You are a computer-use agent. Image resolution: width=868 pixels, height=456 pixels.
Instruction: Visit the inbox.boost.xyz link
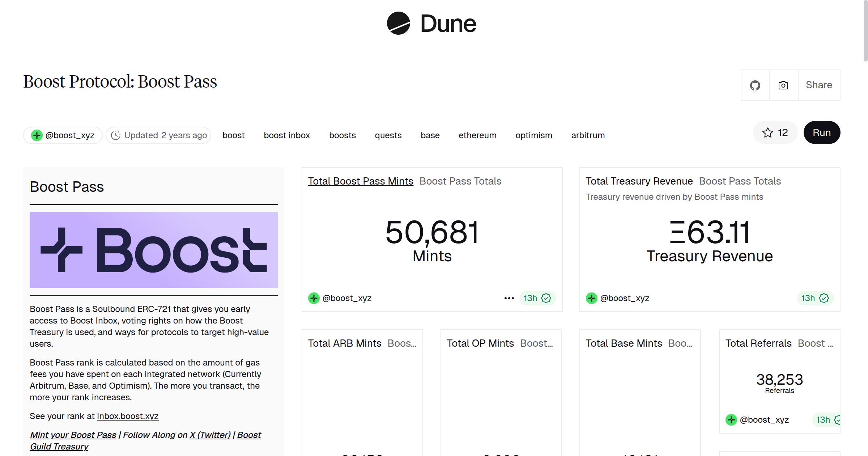coord(127,416)
